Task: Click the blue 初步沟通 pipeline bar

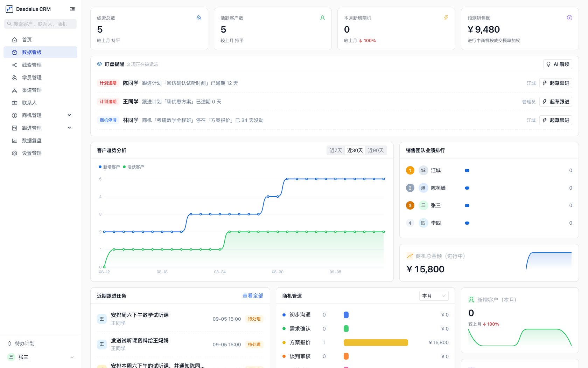Action: pos(346,315)
